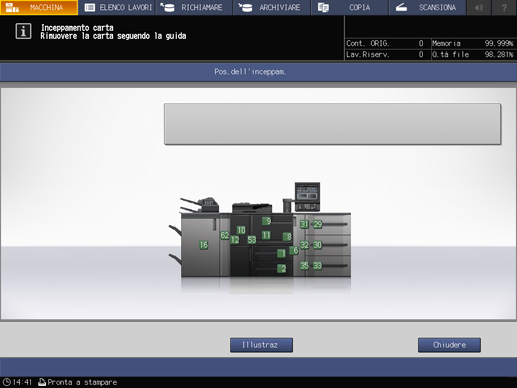517x388 pixels.
Task: Select jam location marker 29
Action: (x=318, y=224)
